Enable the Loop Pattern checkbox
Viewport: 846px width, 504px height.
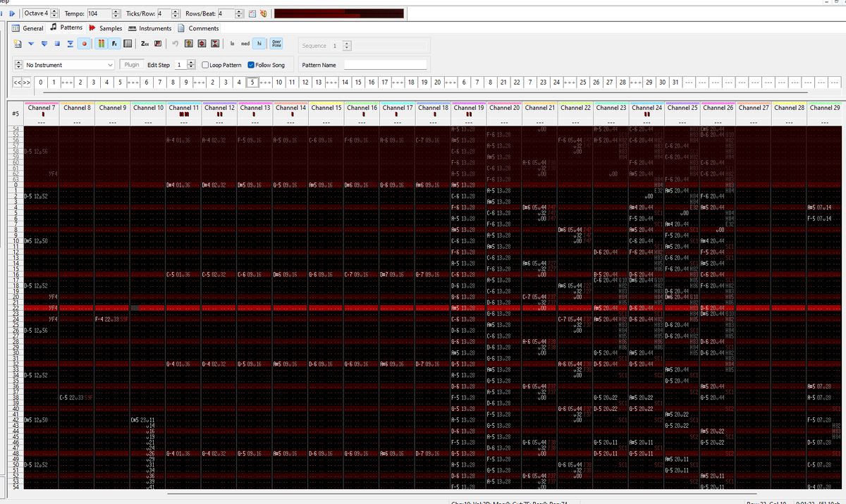(x=205, y=65)
